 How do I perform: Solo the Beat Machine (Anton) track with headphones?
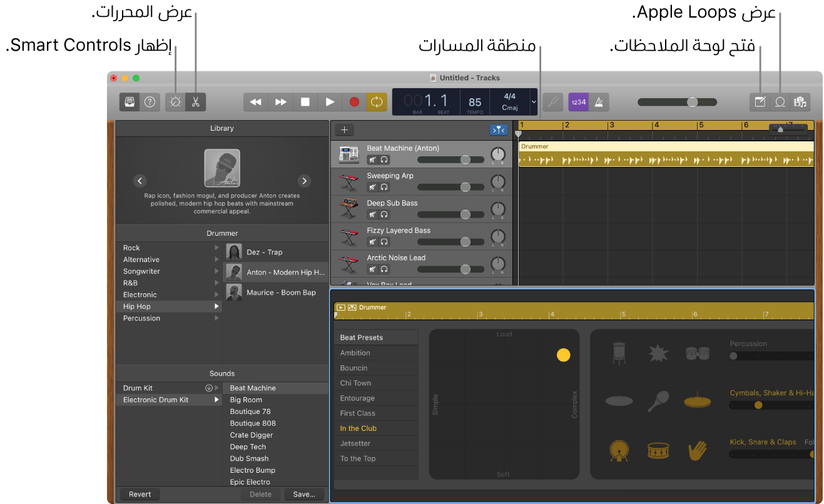tap(384, 159)
